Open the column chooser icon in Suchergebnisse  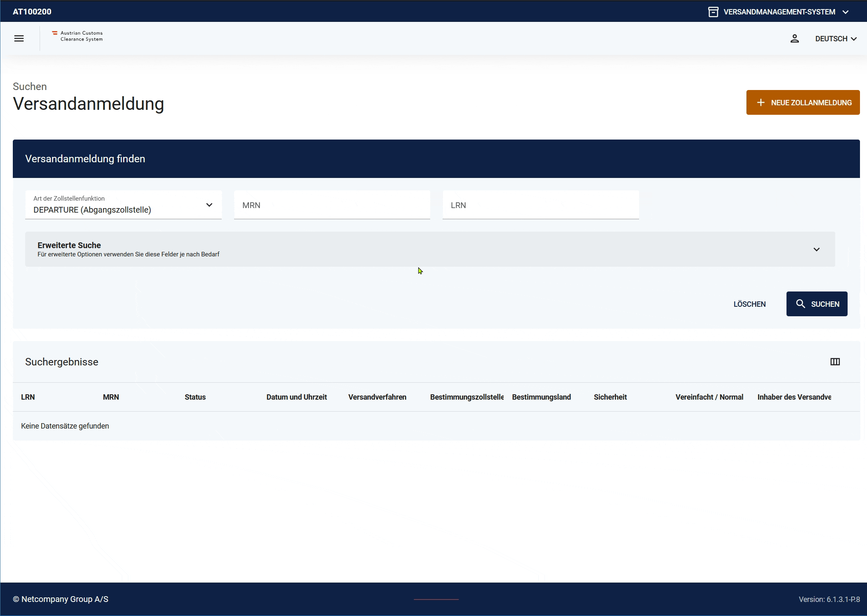point(835,362)
